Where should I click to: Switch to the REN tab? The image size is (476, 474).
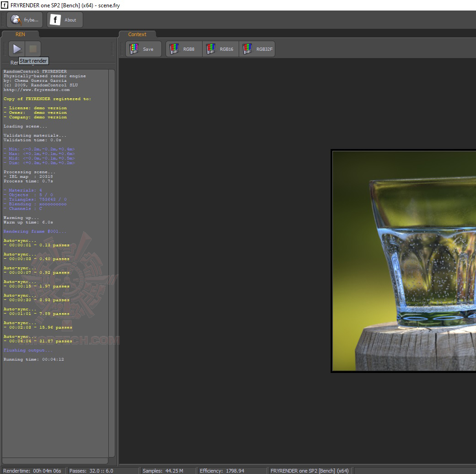click(x=20, y=34)
